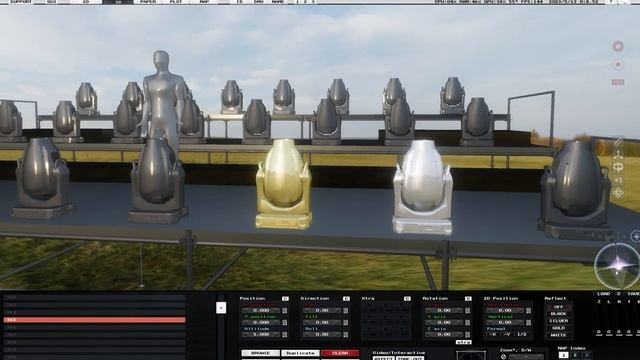Click the NAME option in top bar

tap(279, 2)
